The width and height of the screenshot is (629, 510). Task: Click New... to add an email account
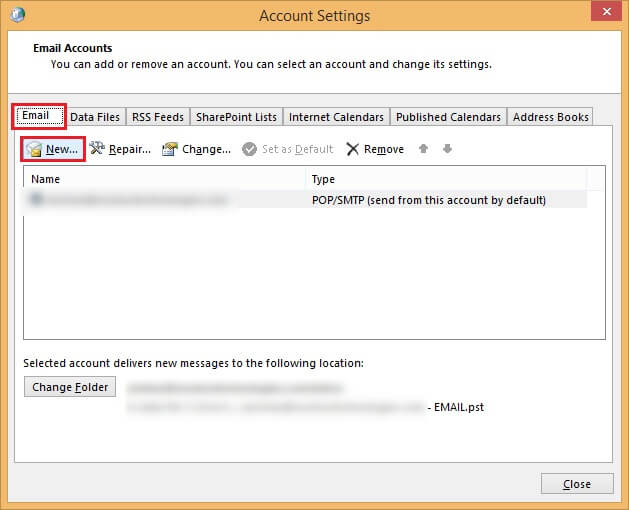pyautogui.click(x=53, y=149)
